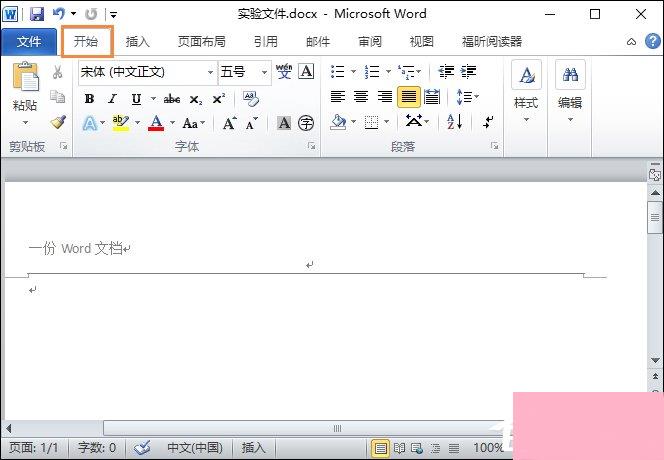664x460 pixels.
Task: Open the 引用 ribbon tab
Action: pyautogui.click(x=266, y=42)
